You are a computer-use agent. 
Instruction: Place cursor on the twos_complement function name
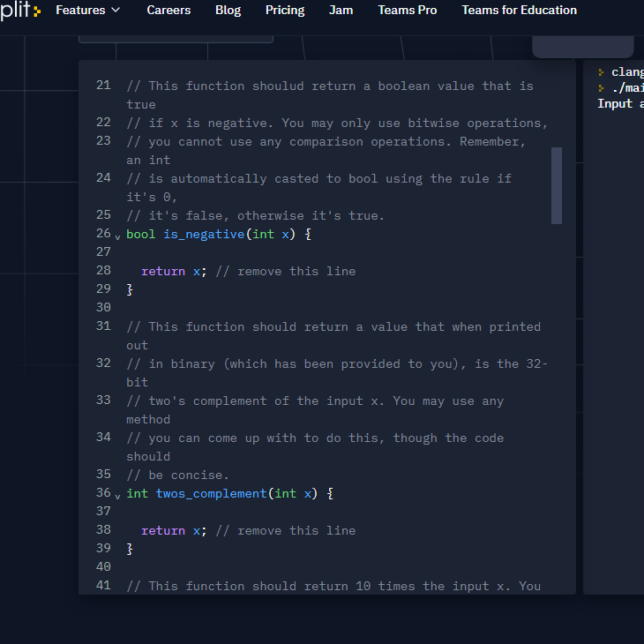211,493
